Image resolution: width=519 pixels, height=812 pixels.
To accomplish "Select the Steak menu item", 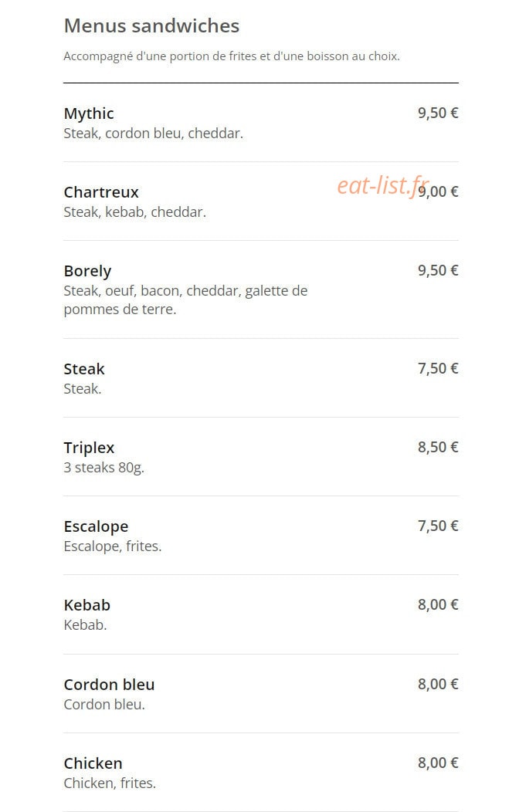I will pos(260,378).
